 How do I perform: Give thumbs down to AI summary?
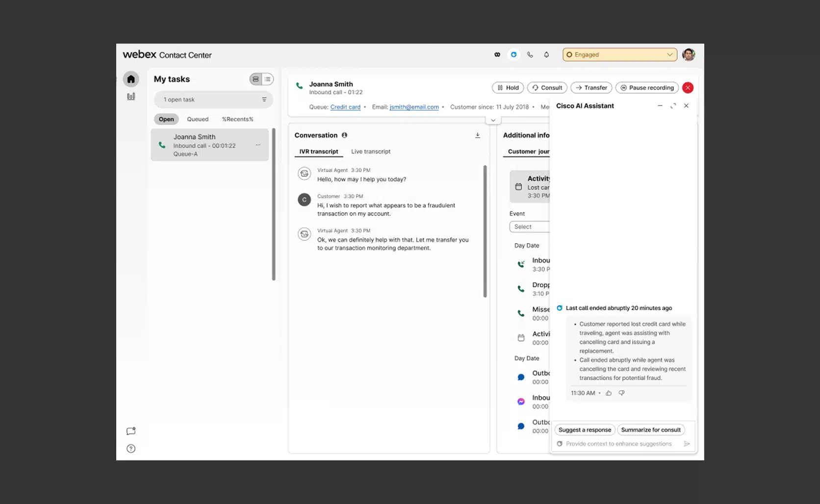pos(621,393)
